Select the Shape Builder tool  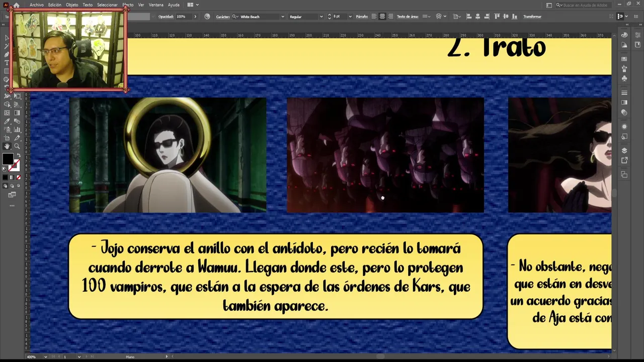coord(7,105)
